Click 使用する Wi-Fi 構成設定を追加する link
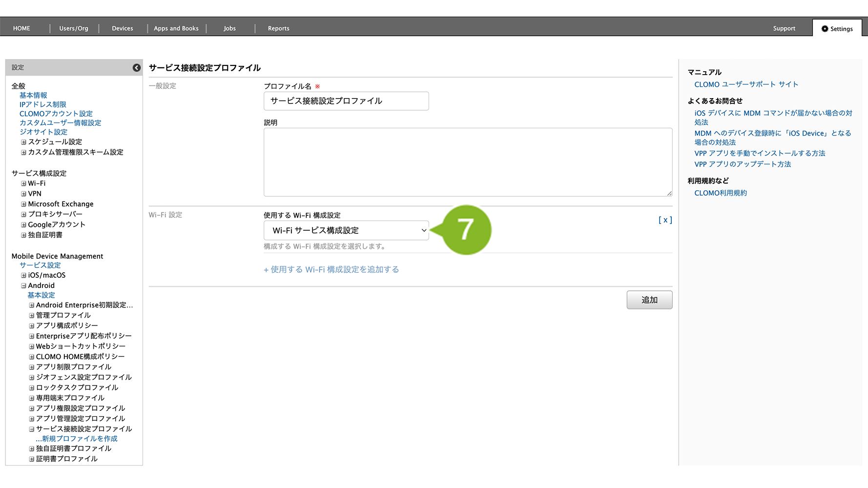Image resolution: width=868 pixels, height=488 pixels. coord(331,269)
